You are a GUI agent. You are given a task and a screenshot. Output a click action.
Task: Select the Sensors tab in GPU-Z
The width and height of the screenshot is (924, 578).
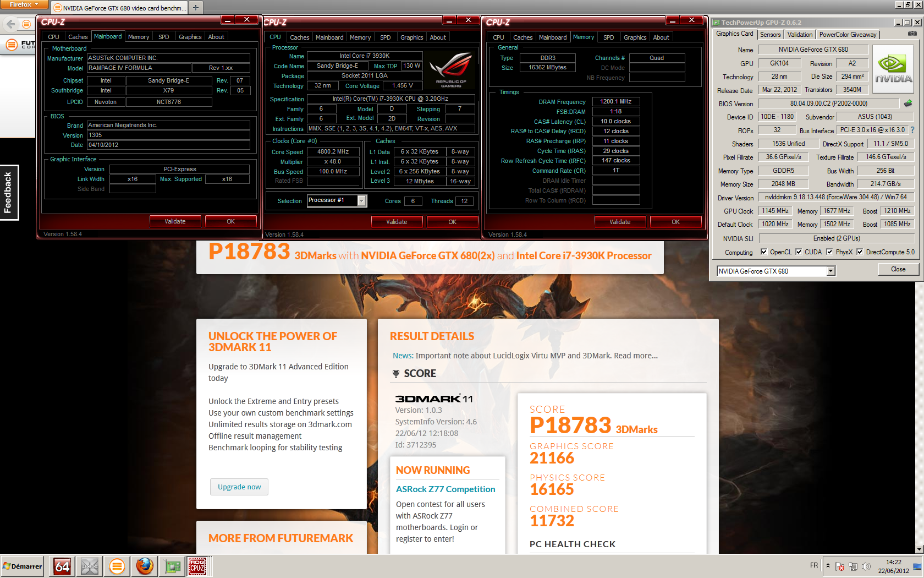(771, 34)
